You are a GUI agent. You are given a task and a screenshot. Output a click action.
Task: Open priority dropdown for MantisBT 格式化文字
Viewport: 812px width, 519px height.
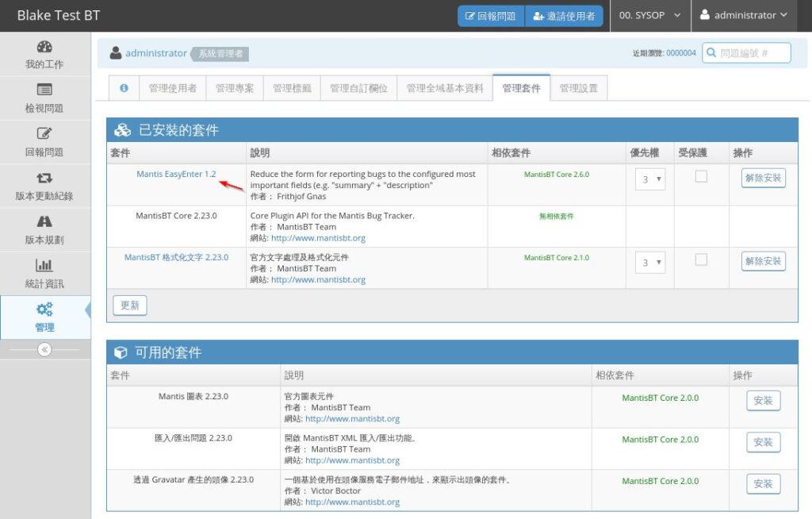click(x=649, y=262)
